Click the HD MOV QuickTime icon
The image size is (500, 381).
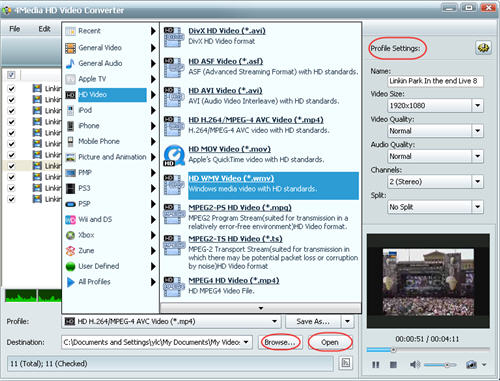coord(174,155)
